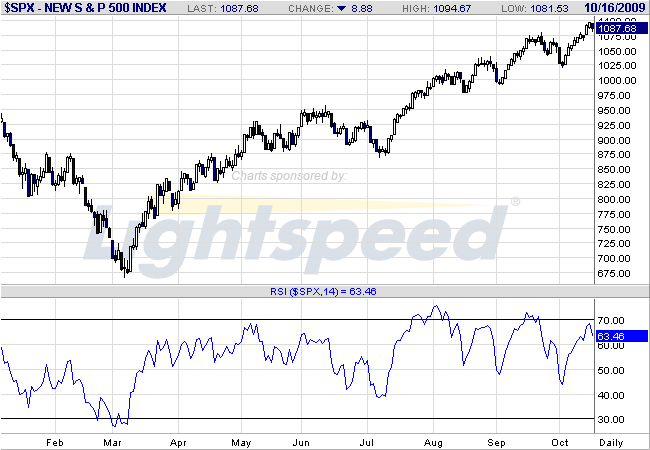This screenshot has width=650, height=450.
Task: Click the 725.00 price axis label
Action: 614,244
